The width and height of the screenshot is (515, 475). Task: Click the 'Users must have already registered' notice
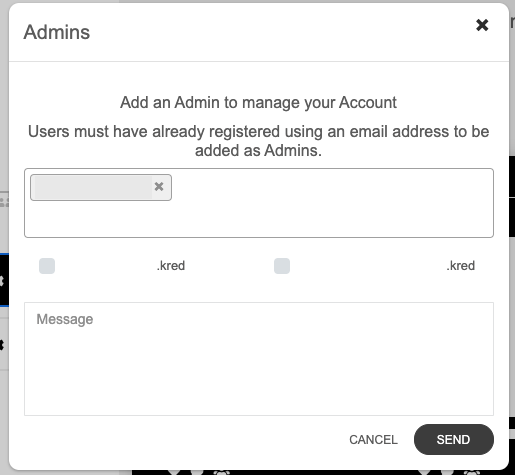pos(258,141)
